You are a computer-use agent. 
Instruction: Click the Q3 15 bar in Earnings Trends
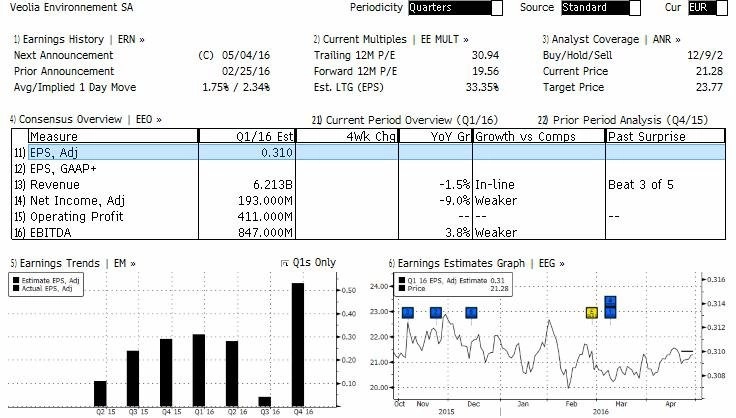[133, 379]
